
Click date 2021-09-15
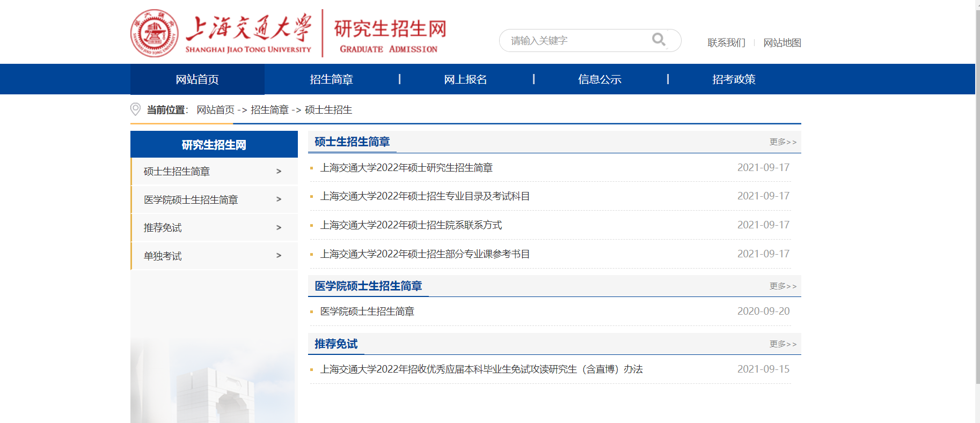[x=763, y=369]
